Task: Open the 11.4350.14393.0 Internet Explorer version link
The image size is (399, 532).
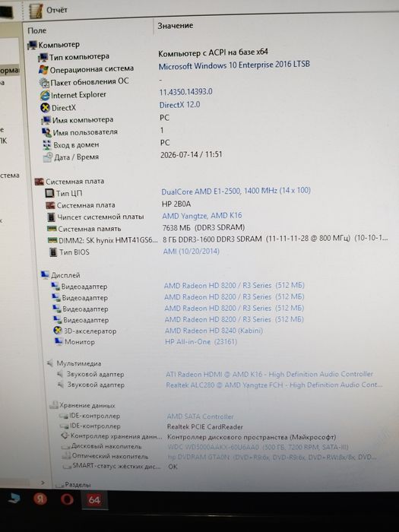Action: click(x=186, y=92)
